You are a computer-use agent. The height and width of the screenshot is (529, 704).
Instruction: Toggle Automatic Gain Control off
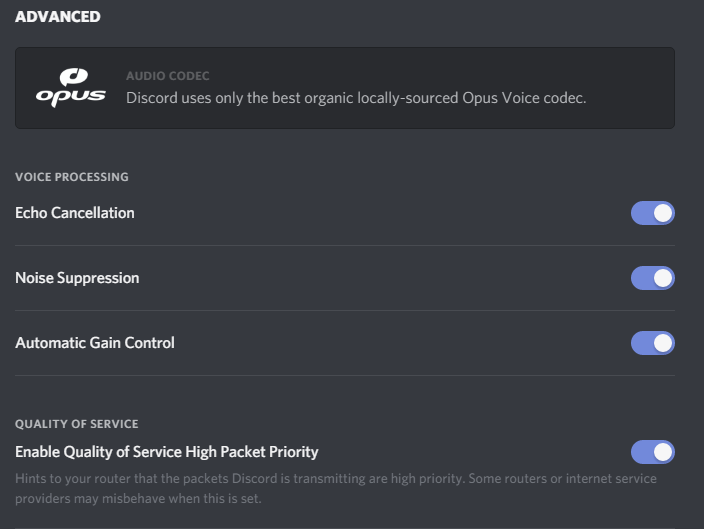click(652, 343)
